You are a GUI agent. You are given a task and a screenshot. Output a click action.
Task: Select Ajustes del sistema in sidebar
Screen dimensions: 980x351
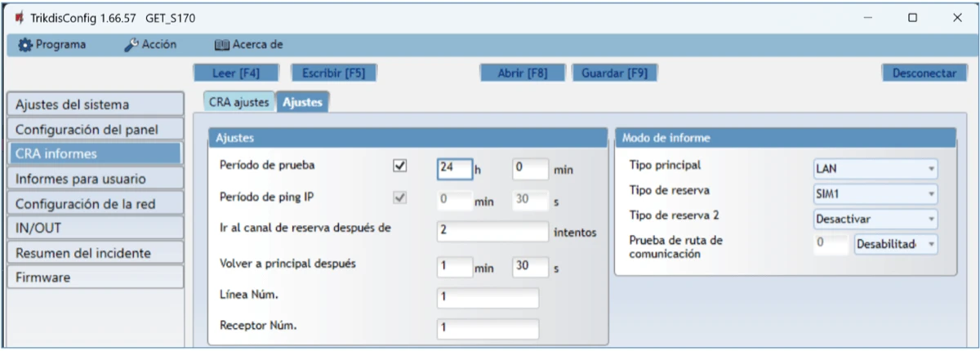tap(94, 104)
